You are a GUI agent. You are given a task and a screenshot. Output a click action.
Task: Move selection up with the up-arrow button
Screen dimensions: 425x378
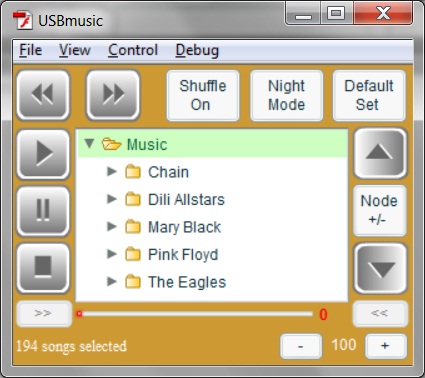380,154
